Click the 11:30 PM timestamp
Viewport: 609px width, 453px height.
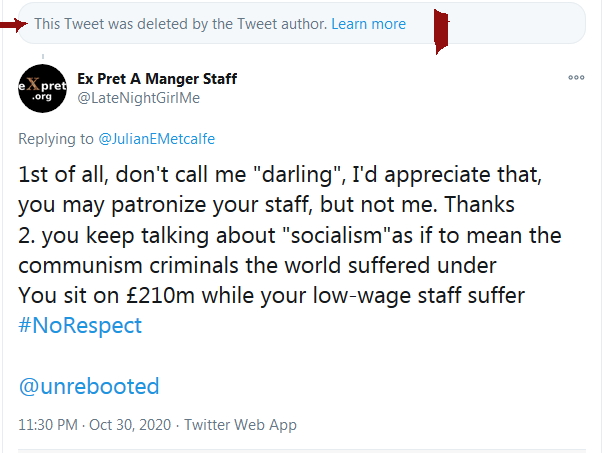click(47, 425)
